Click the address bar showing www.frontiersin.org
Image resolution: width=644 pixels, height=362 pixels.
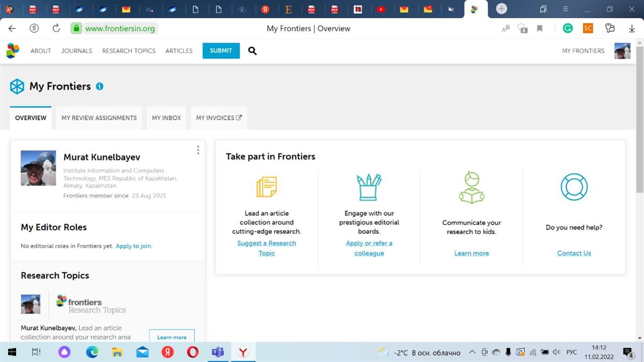[120, 28]
